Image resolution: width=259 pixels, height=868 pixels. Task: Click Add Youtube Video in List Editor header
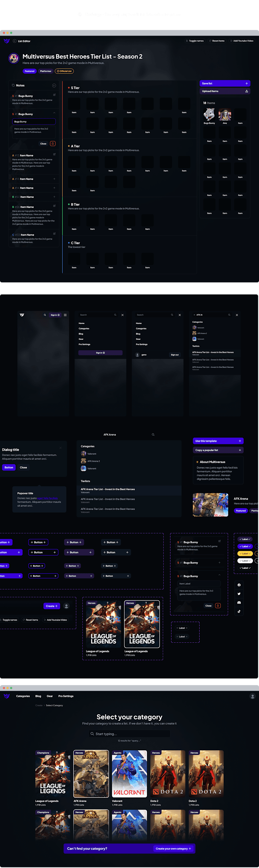[242, 41]
